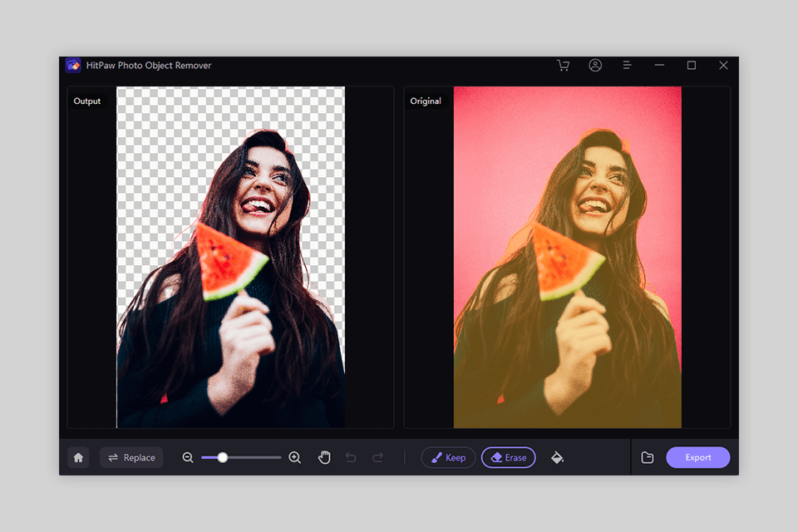Click the Replace button
The width and height of the screenshot is (798, 532).
tap(131, 458)
